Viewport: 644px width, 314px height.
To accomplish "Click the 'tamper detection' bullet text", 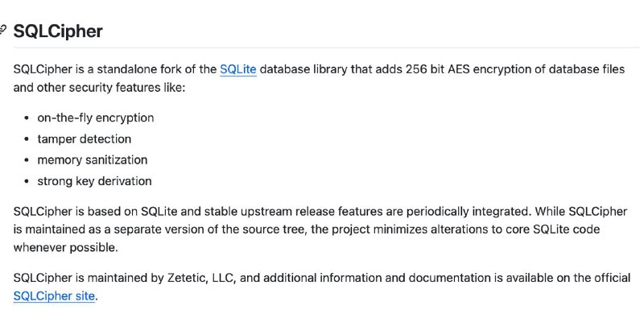I will 85,139.
